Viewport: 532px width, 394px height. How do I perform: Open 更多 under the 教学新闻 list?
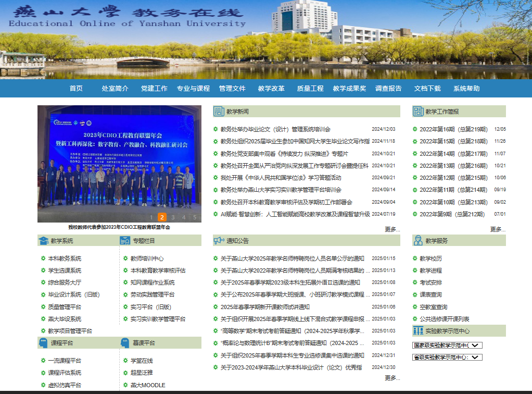coord(392,229)
